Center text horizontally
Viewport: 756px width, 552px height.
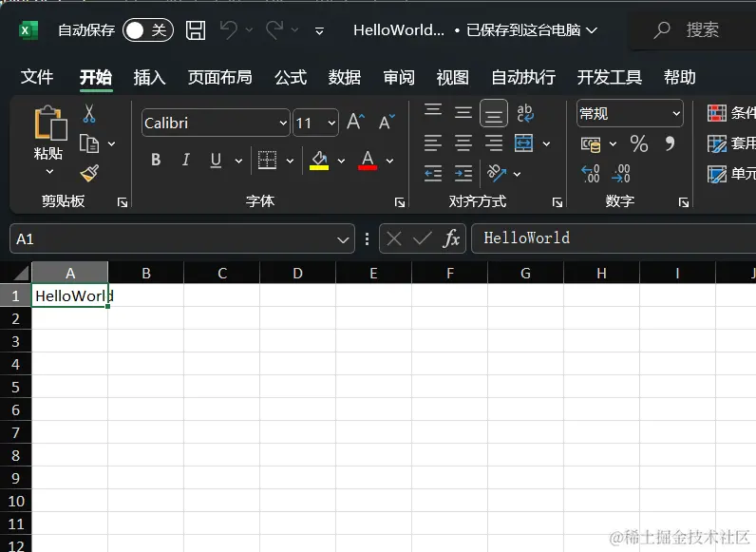coord(463,143)
